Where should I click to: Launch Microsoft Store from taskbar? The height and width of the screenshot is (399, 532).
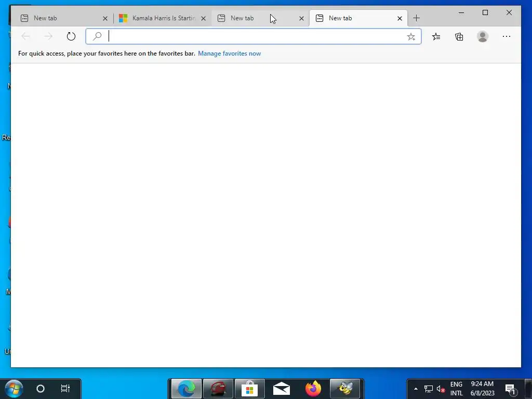(250, 389)
